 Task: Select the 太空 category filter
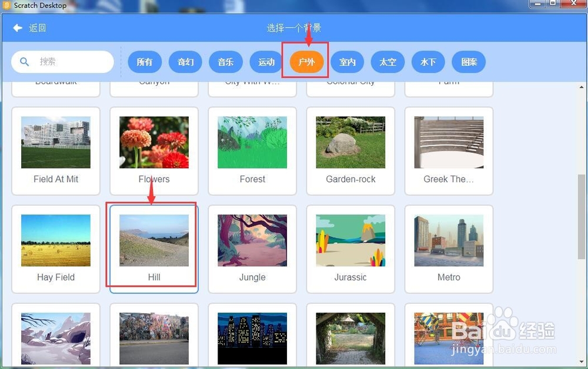(x=387, y=62)
